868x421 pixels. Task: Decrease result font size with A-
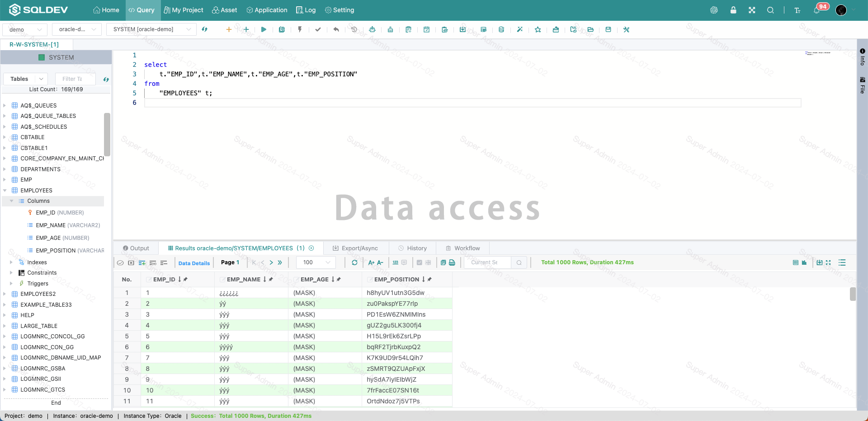point(380,262)
